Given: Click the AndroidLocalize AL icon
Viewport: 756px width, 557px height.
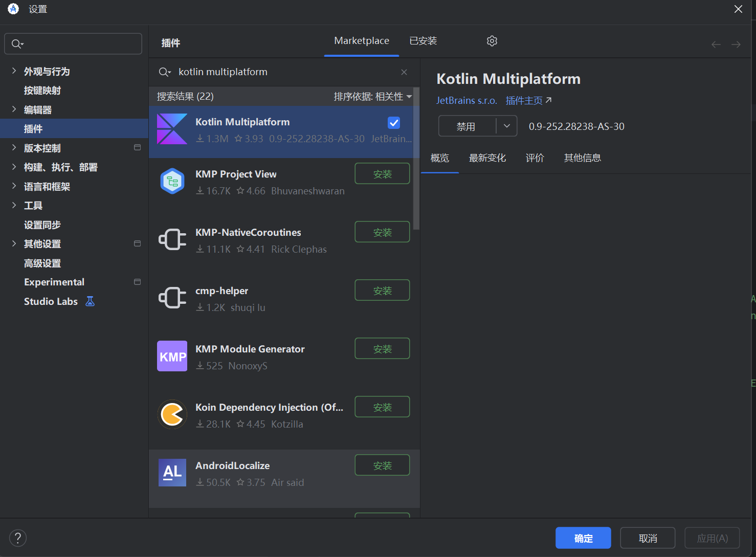Looking at the screenshot, I should click(172, 473).
